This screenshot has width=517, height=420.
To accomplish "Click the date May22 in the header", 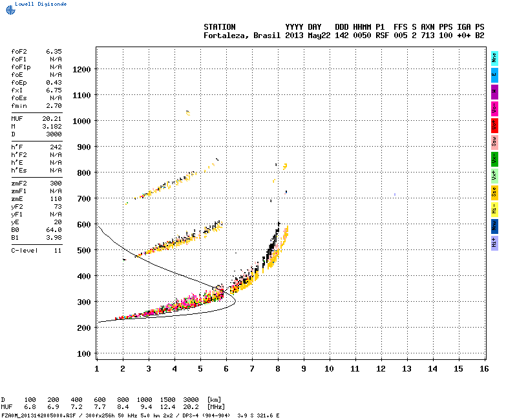I will point(319,36).
